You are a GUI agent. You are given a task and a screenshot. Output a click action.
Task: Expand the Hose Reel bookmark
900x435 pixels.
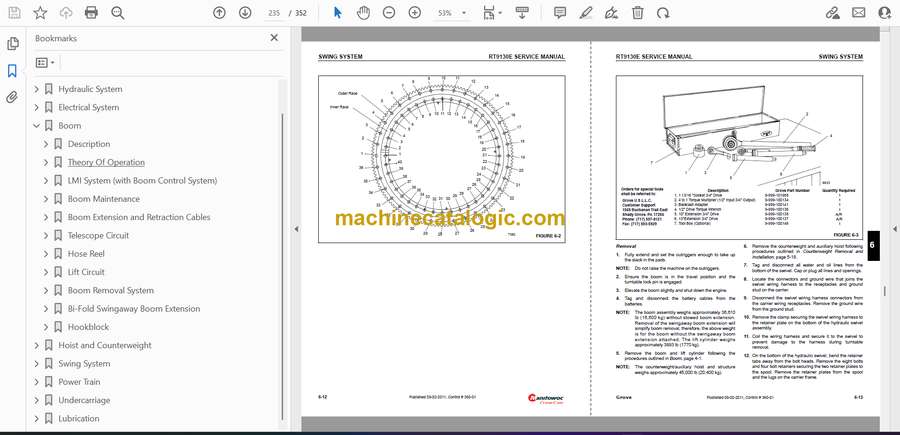pos(46,254)
